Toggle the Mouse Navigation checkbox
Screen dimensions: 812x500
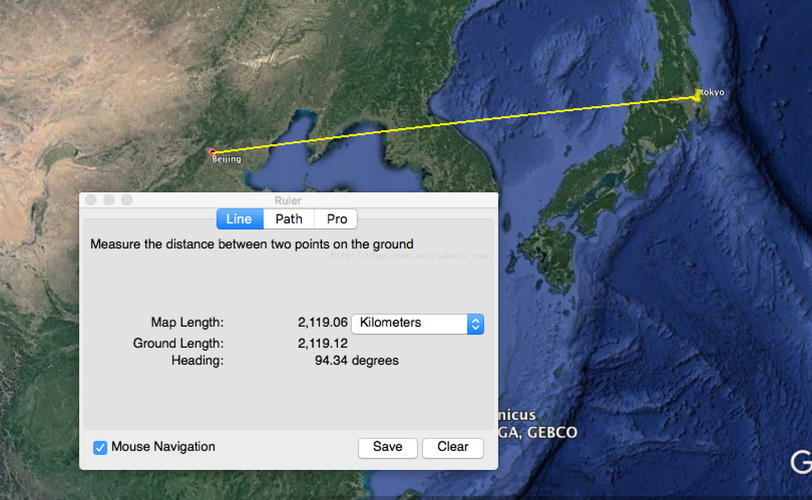[100, 447]
